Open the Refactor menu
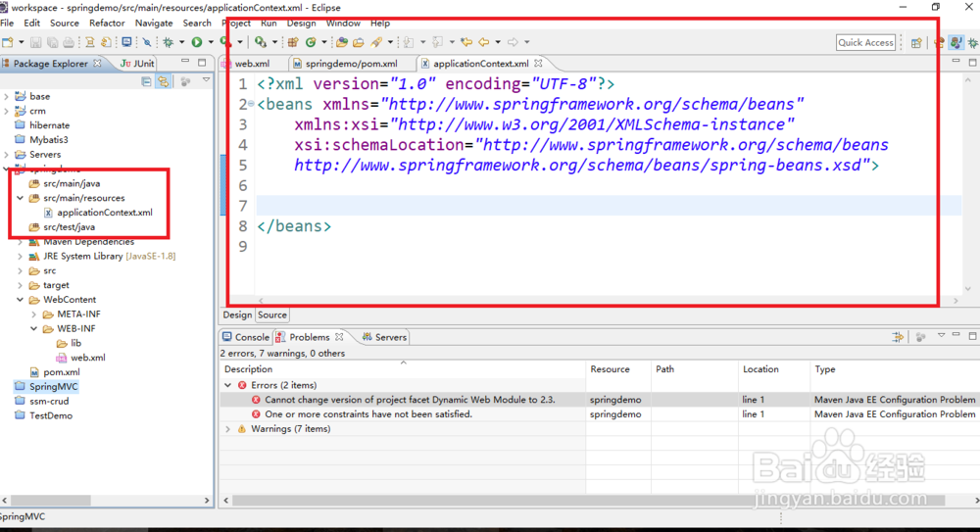Viewport: 980px width, 532px height. tap(107, 24)
